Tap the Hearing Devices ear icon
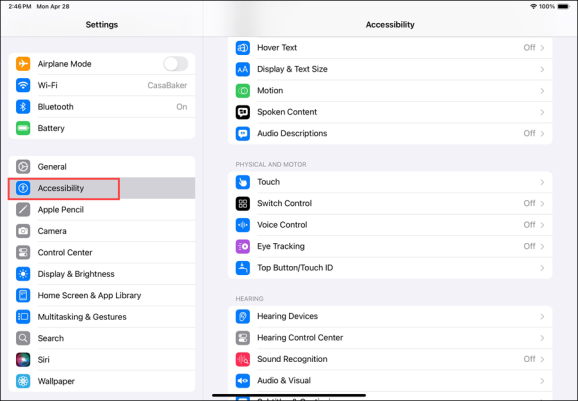578x401 pixels. tap(243, 316)
